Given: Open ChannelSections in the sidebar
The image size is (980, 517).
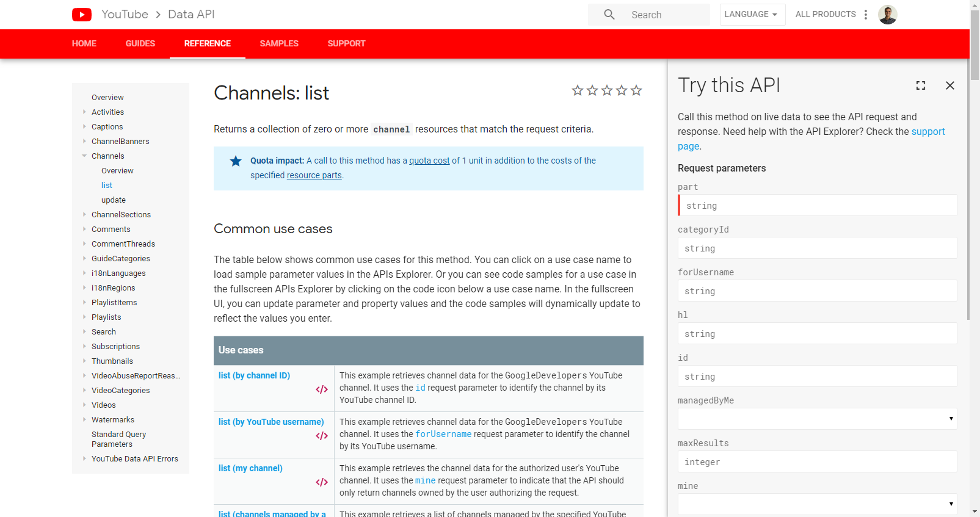Looking at the screenshot, I should coord(121,215).
